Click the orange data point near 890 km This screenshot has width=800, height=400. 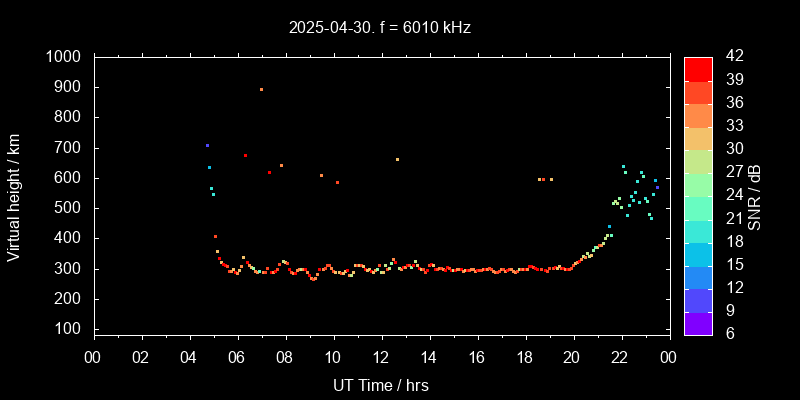(x=261, y=90)
